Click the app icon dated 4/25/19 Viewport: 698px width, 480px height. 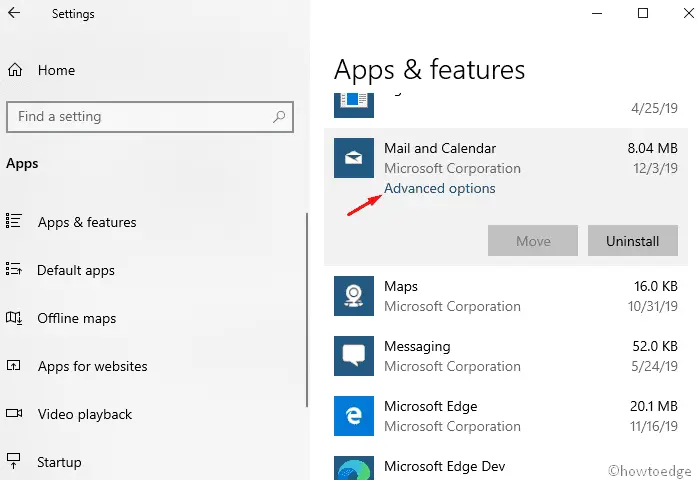tap(354, 106)
